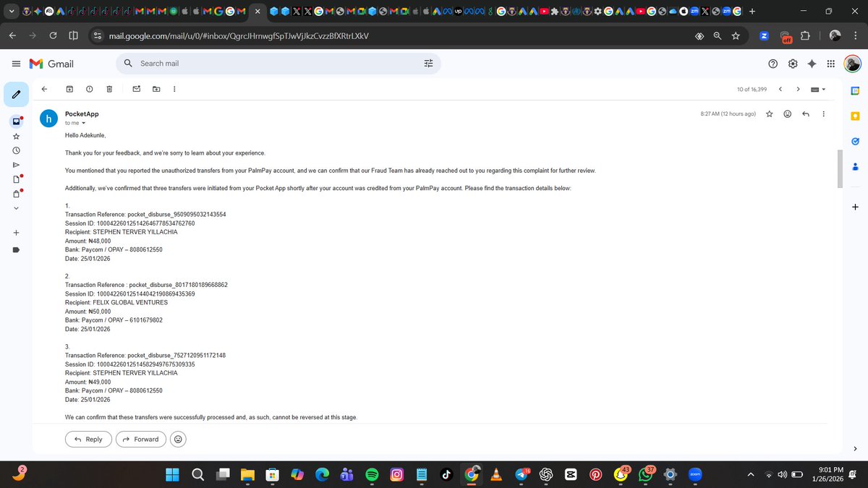868x488 pixels.
Task: Close the active Gmail tab
Action: [258, 11]
